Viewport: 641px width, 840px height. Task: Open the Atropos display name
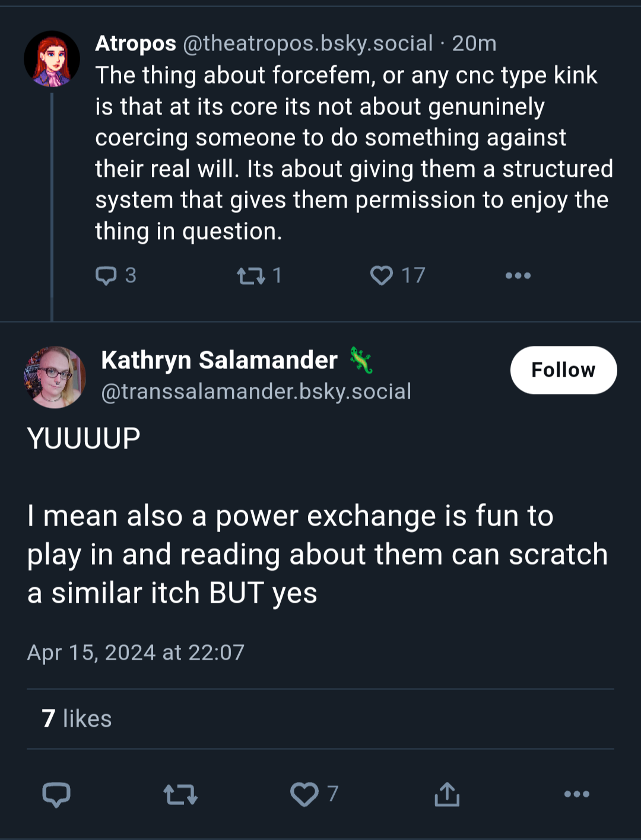click(135, 43)
